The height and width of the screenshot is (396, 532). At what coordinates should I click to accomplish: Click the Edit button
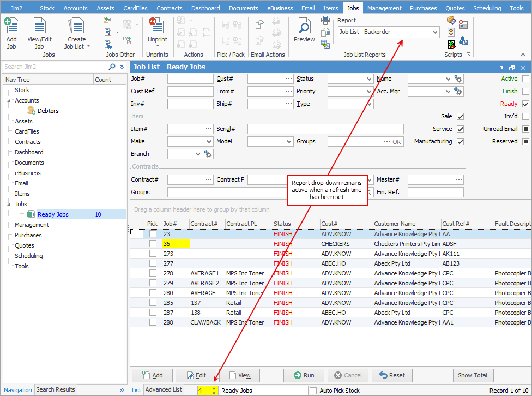pos(196,375)
